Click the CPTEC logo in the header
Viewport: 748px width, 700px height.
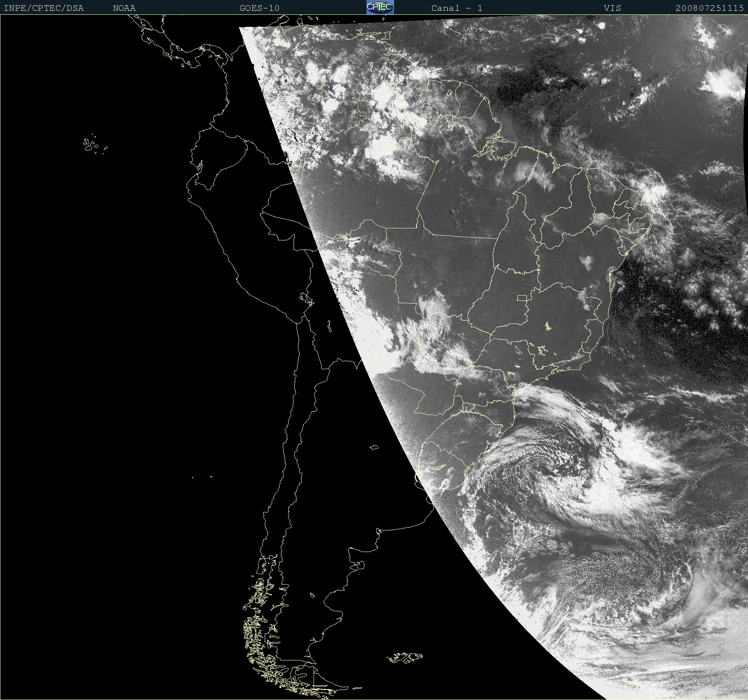coord(380,7)
